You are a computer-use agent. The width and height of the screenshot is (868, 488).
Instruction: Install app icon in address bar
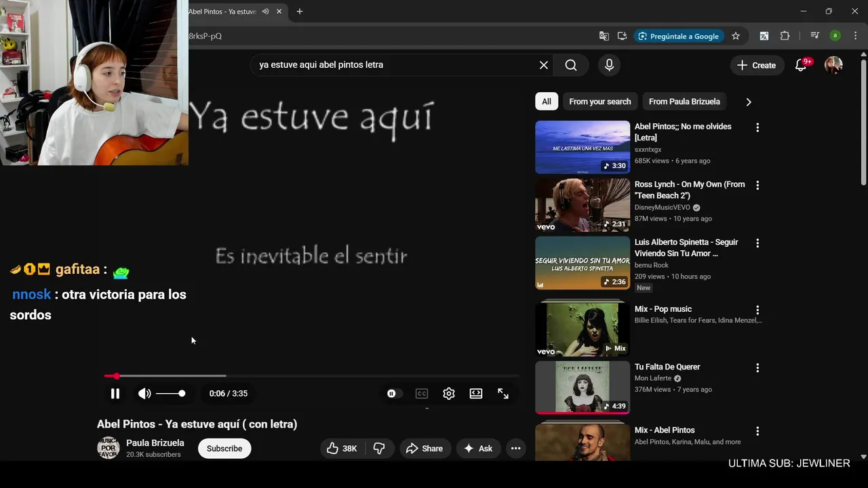[623, 36]
